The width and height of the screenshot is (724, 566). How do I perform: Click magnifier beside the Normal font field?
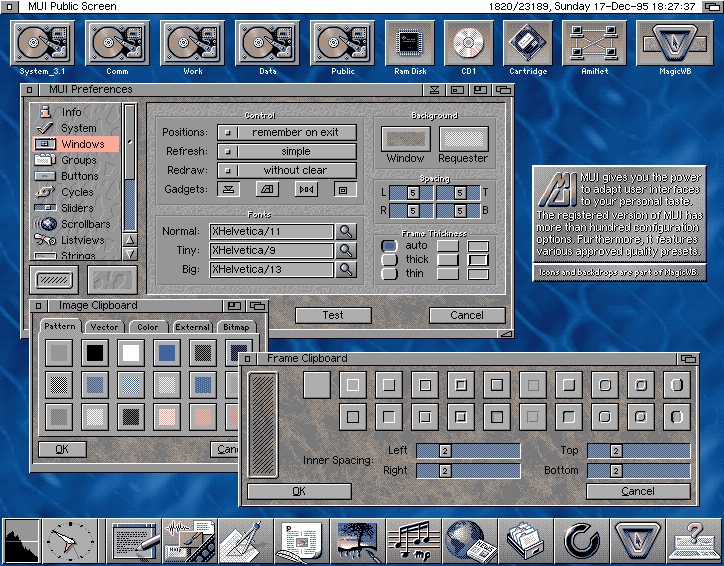(346, 232)
